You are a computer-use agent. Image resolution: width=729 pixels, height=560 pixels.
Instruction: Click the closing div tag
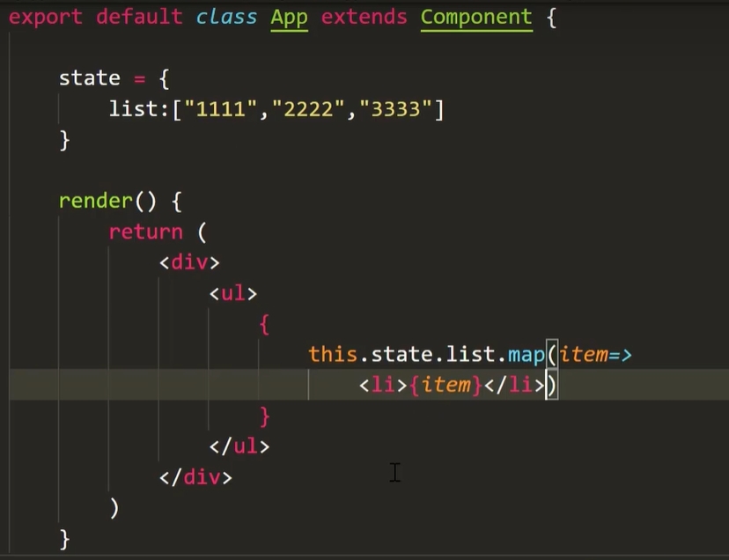pyautogui.click(x=195, y=477)
